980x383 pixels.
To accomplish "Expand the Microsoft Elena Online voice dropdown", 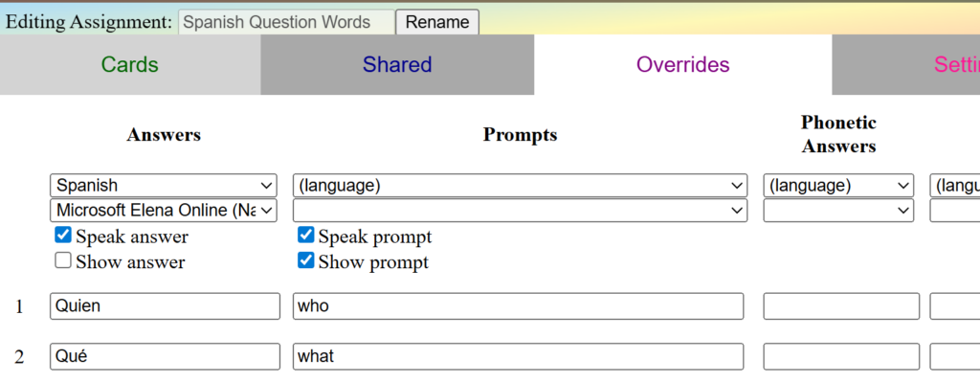I will coord(164,210).
